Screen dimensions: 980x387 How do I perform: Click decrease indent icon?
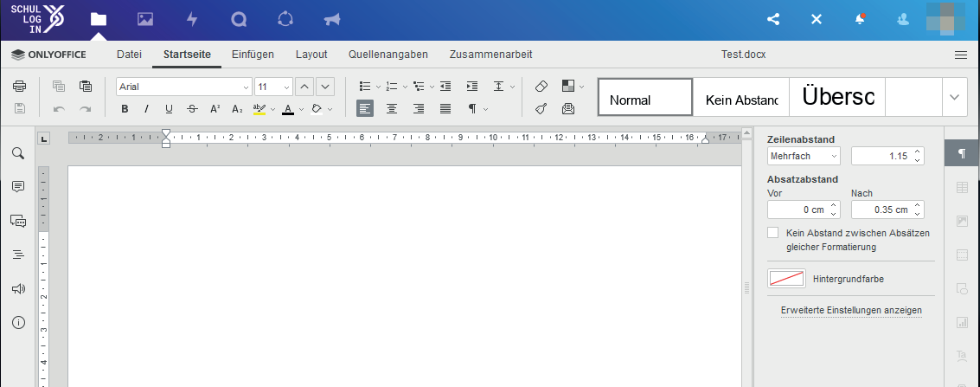tap(445, 87)
